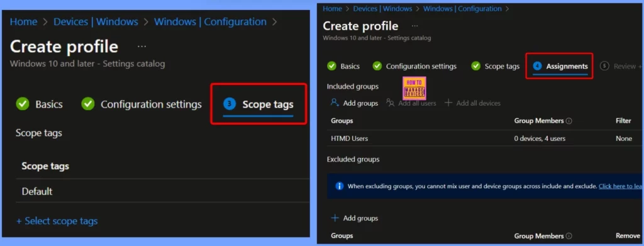Click Add all users button
Screen dimensions: 644x246
click(411, 103)
